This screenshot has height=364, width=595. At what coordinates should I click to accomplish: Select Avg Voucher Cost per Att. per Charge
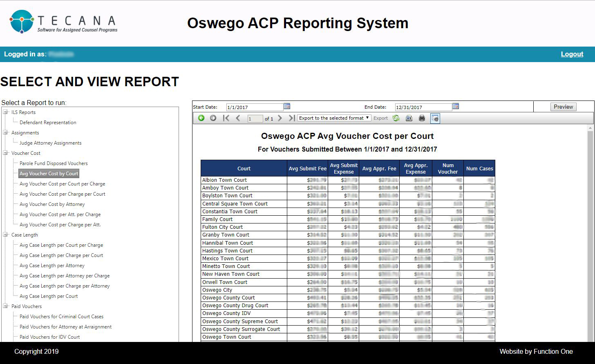(60, 214)
